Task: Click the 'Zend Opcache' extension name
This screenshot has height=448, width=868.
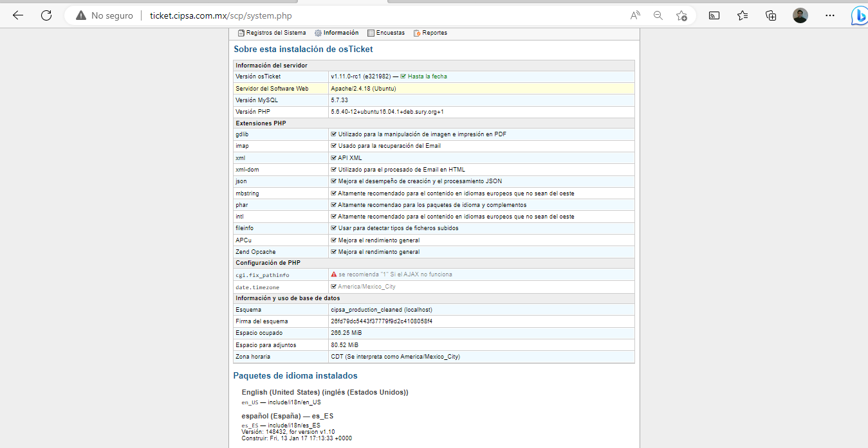Action: click(x=255, y=252)
